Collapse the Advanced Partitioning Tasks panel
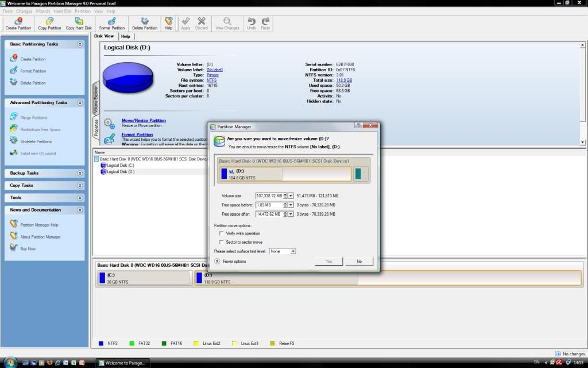This screenshot has width=588, height=368. pos(80,102)
